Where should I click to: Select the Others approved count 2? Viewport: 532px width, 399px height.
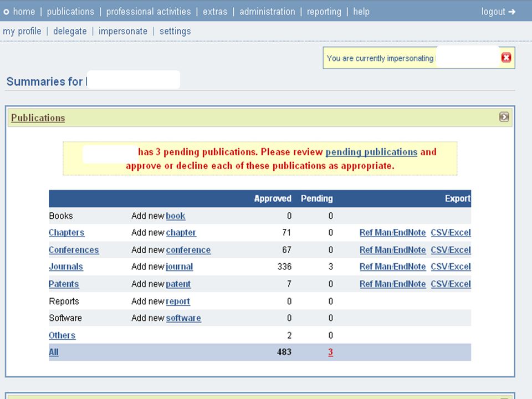(x=289, y=336)
